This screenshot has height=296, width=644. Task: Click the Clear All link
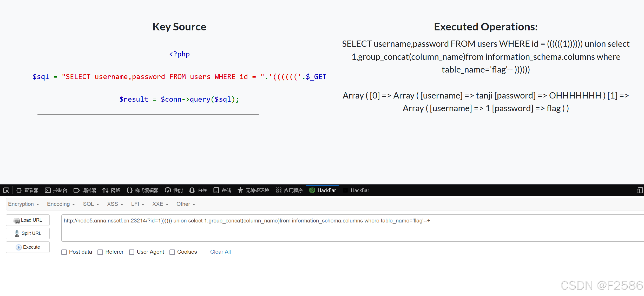coord(220,252)
